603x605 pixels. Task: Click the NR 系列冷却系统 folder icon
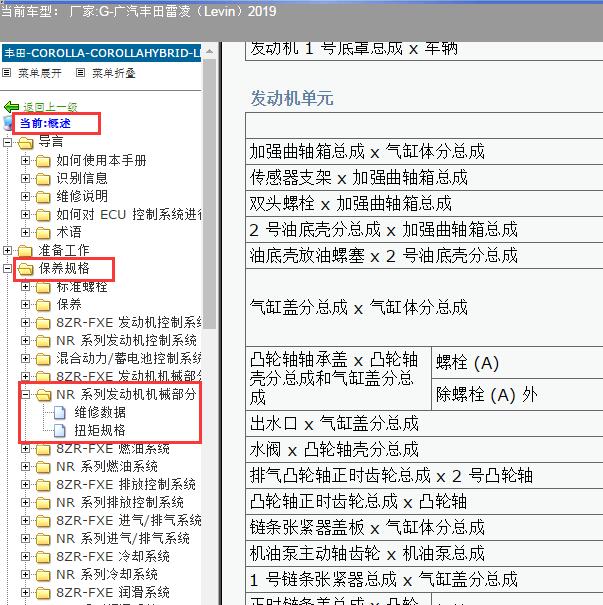[43, 575]
